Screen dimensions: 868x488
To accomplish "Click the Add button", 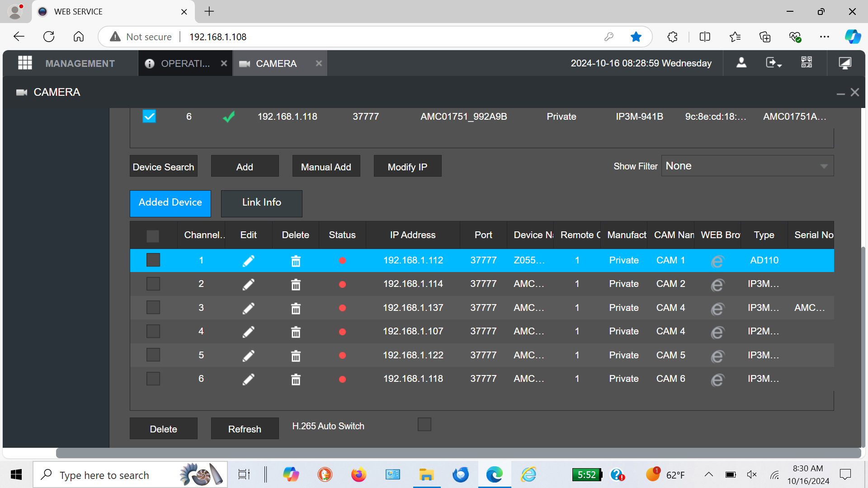I will (245, 167).
